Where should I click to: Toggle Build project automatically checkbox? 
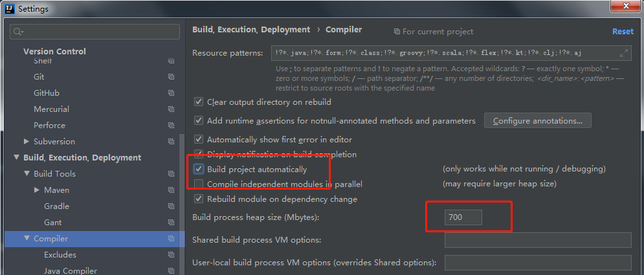[199, 170]
